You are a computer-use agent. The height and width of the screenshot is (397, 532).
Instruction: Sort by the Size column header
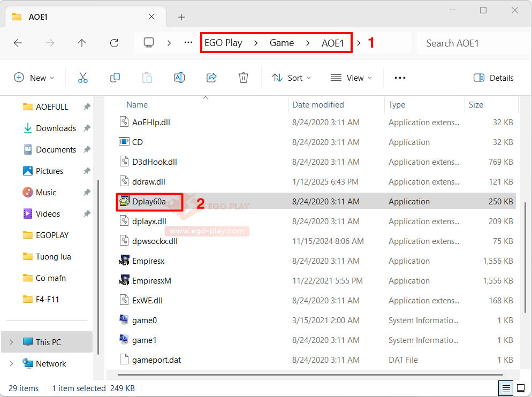[476, 104]
